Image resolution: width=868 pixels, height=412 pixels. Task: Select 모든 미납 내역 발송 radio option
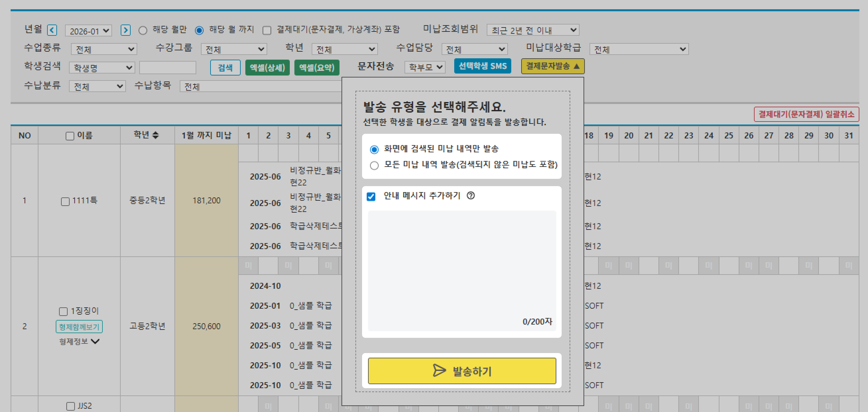coord(374,165)
